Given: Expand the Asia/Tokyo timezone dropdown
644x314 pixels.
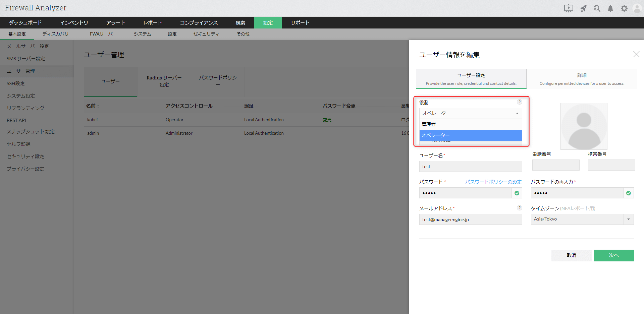Looking at the screenshot, I should 628,219.
